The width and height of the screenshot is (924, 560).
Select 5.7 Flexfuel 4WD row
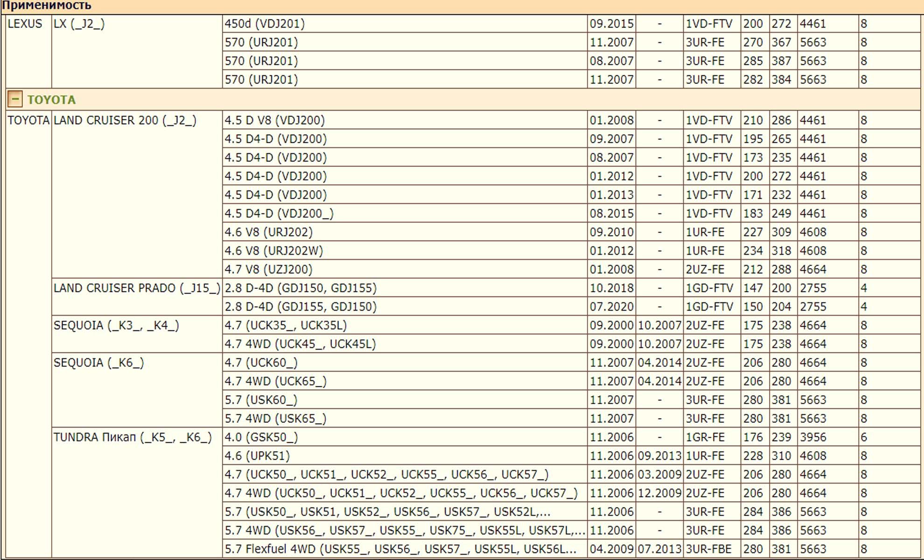pyautogui.click(x=571, y=549)
